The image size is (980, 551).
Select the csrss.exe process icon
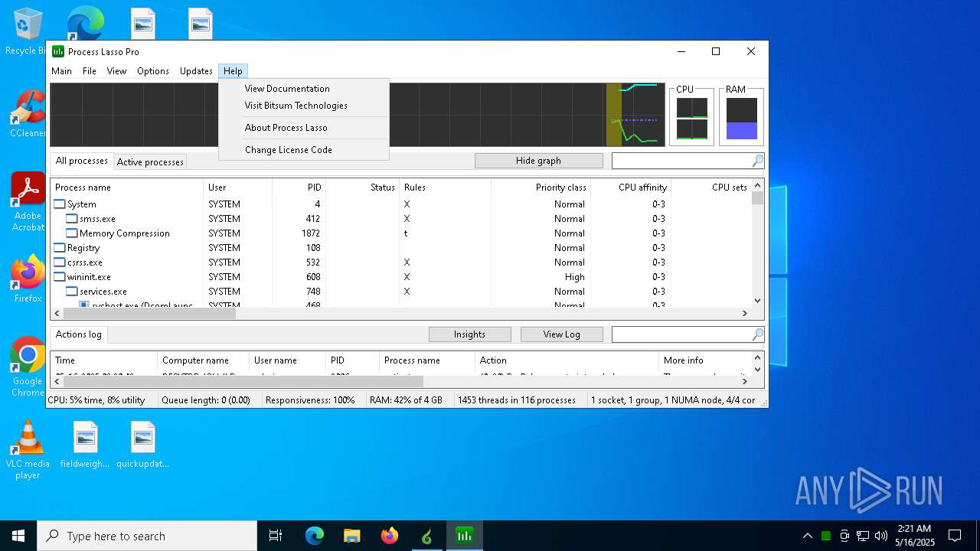point(60,262)
